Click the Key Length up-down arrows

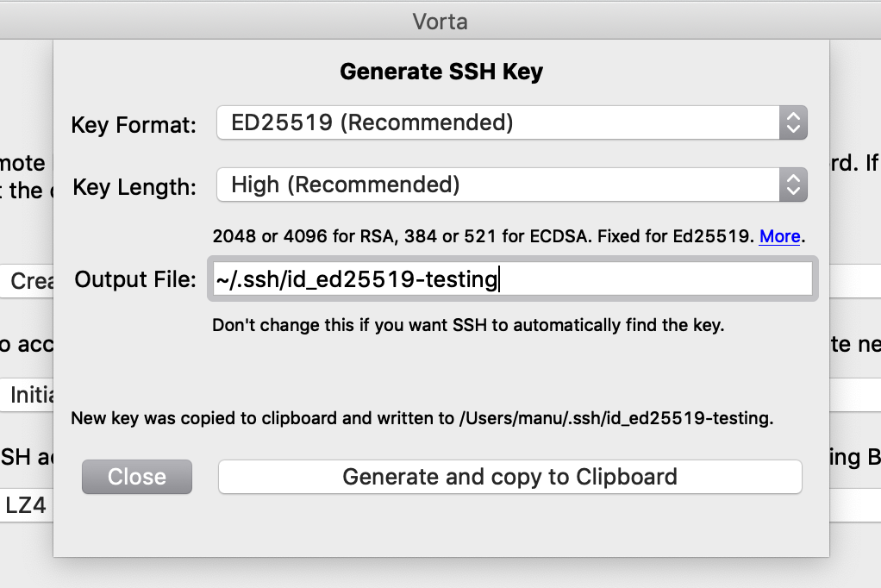point(792,185)
